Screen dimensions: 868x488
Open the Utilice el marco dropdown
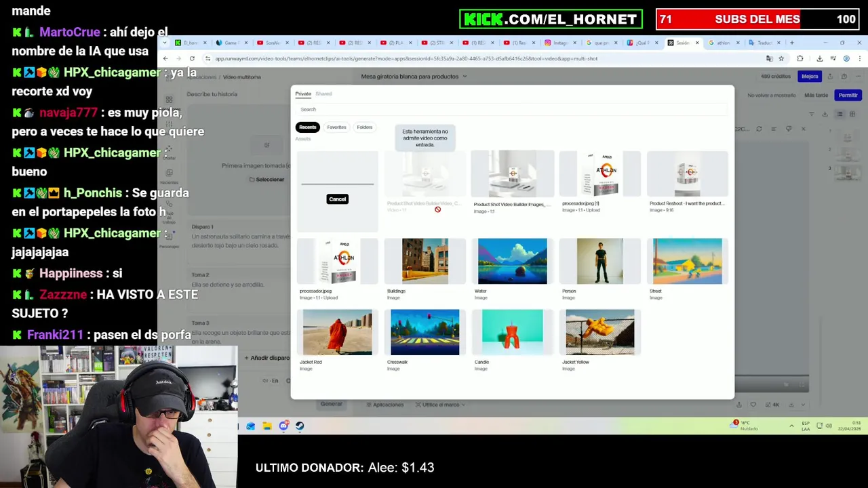(x=441, y=405)
